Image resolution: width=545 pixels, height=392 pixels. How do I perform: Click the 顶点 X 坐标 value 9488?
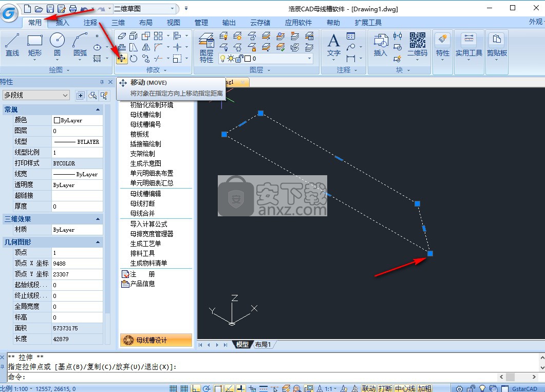[77, 264]
